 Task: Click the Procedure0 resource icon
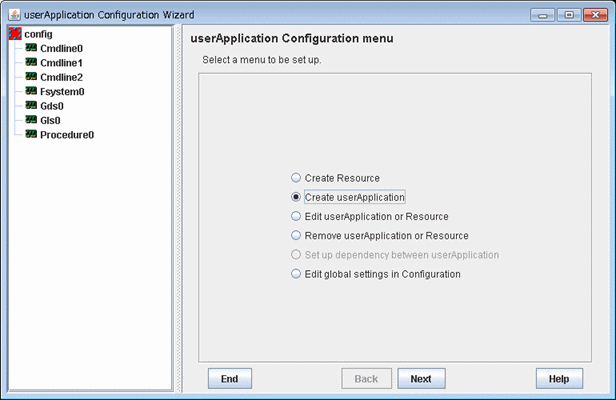click(x=31, y=134)
